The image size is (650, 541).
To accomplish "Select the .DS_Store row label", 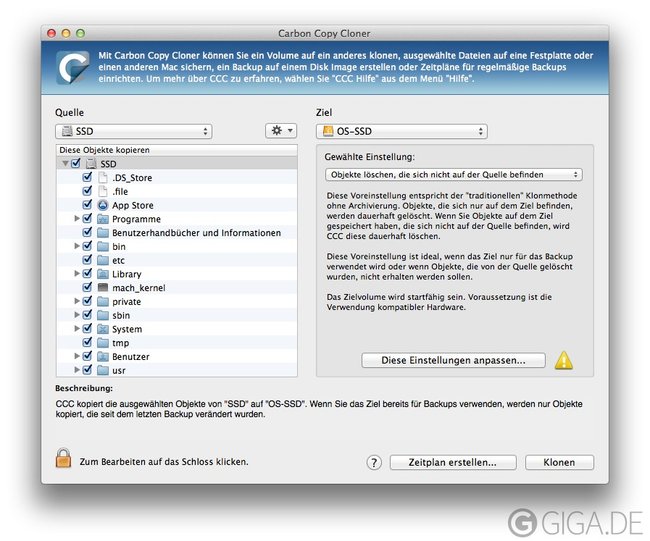I will tap(132, 178).
